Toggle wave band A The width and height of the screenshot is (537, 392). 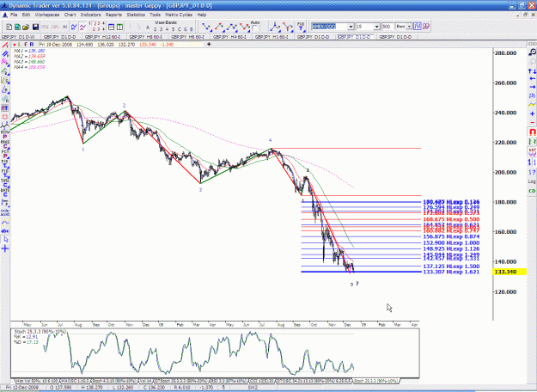pyautogui.click(x=148, y=28)
